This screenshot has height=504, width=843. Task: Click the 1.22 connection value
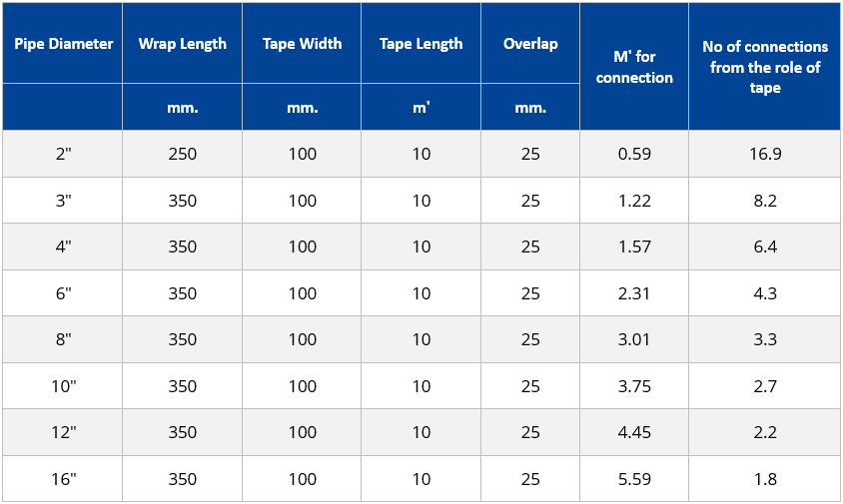(634, 201)
